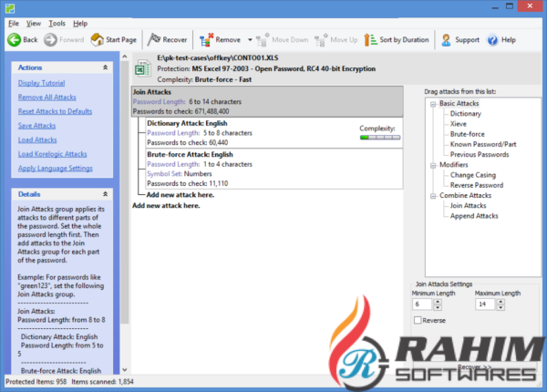This screenshot has width=547, height=392.
Task: Click the Dictionary Attack complexity bar
Action: pos(380,138)
